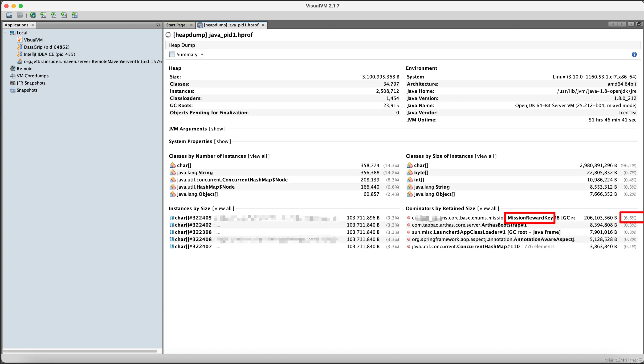Viewport: 644px width, 364px height.
Task: View all Dominators by Retained Size
Action: [488, 208]
